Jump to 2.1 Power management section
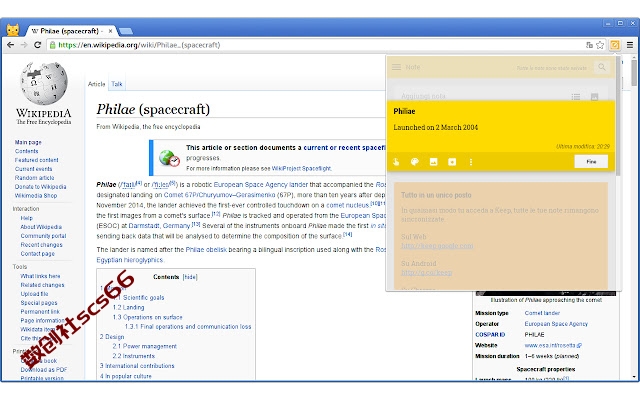 point(144,346)
